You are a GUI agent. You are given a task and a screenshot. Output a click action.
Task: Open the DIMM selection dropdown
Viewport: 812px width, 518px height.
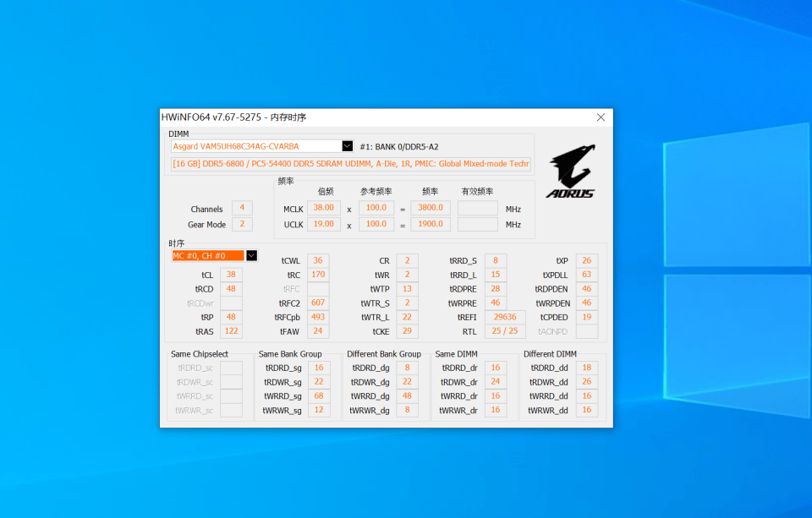[x=347, y=145]
